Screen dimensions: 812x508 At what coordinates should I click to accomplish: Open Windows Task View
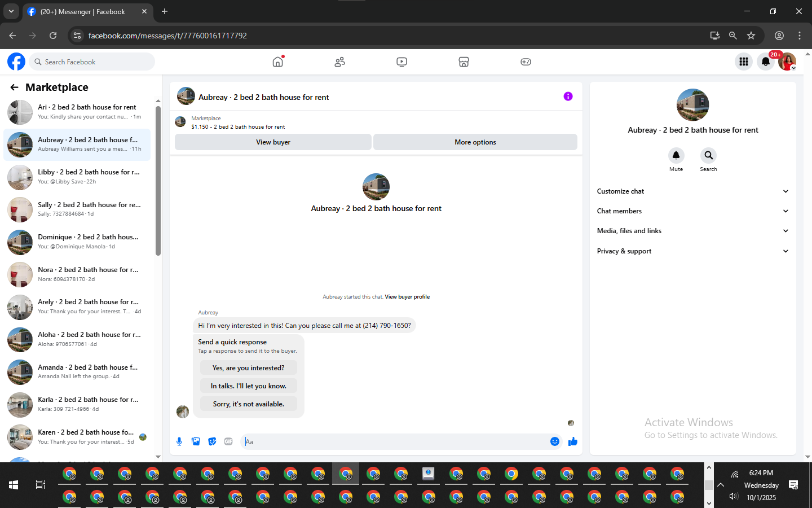pyautogui.click(x=41, y=485)
